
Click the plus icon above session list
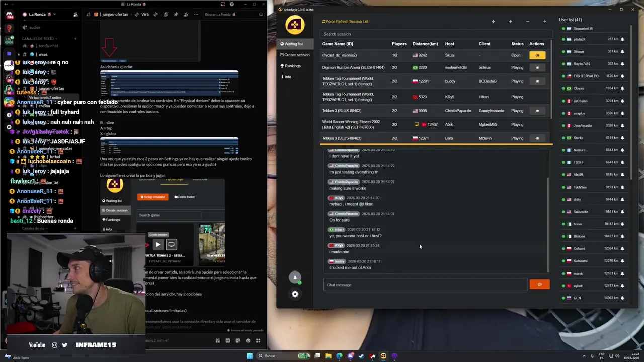544,21
